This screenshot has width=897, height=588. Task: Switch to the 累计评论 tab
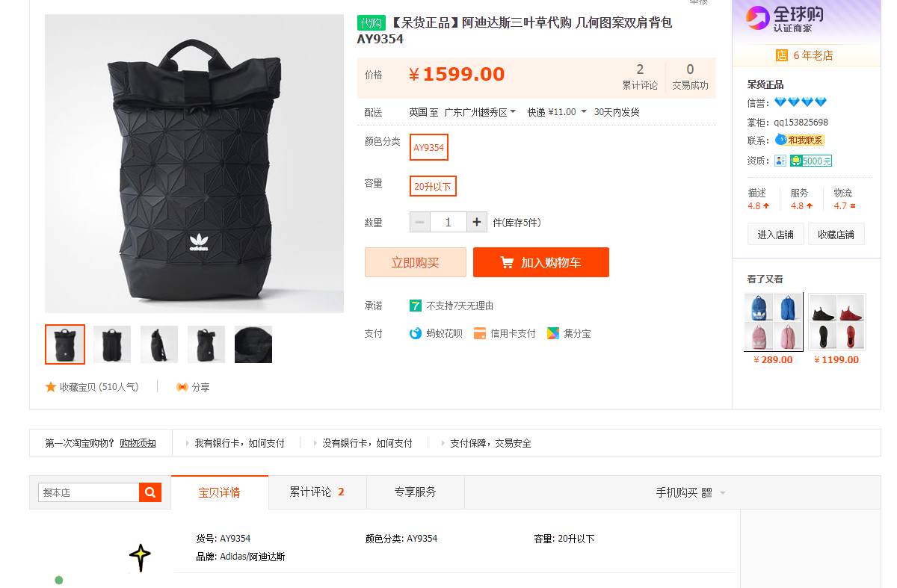[x=317, y=492]
